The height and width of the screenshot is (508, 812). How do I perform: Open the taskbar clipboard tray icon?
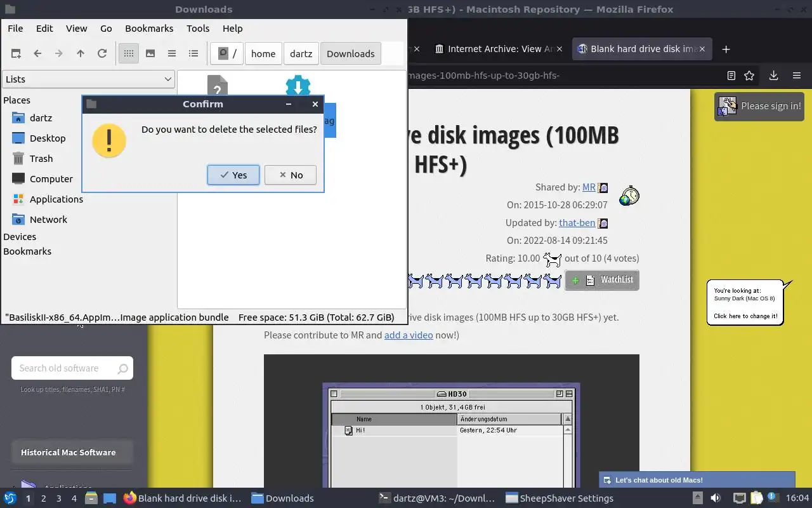tap(757, 498)
